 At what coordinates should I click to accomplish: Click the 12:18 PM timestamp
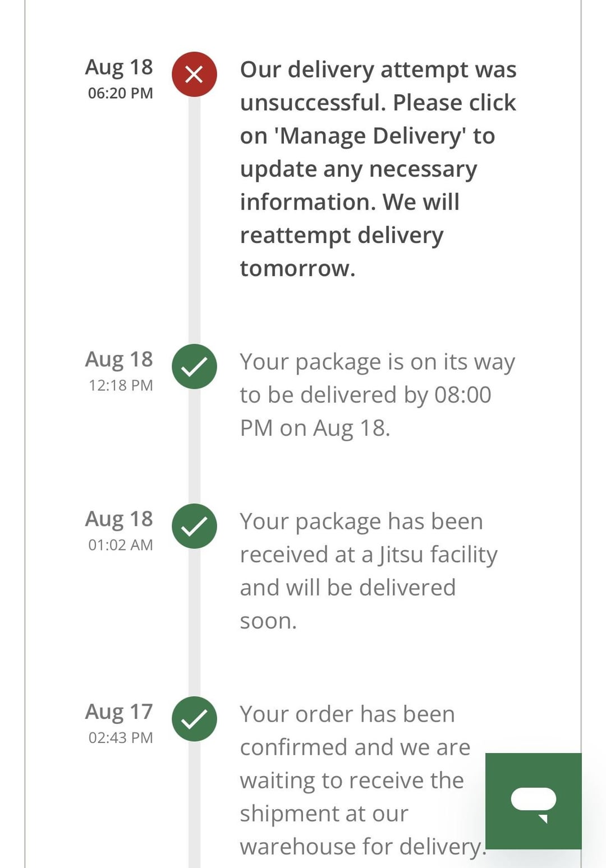[x=121, y=385]
